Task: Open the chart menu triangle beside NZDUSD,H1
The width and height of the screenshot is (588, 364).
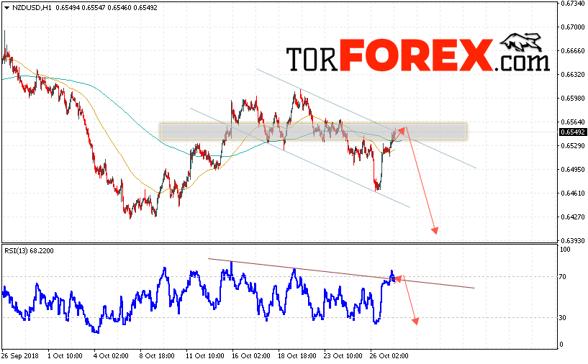Action: (x=6, y=8)
